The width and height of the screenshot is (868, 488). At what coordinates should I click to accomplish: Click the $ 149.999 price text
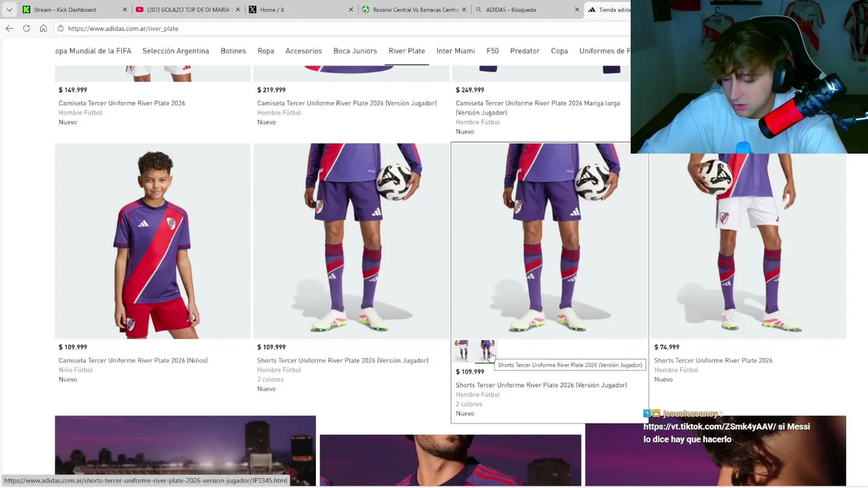coord(73,89)
